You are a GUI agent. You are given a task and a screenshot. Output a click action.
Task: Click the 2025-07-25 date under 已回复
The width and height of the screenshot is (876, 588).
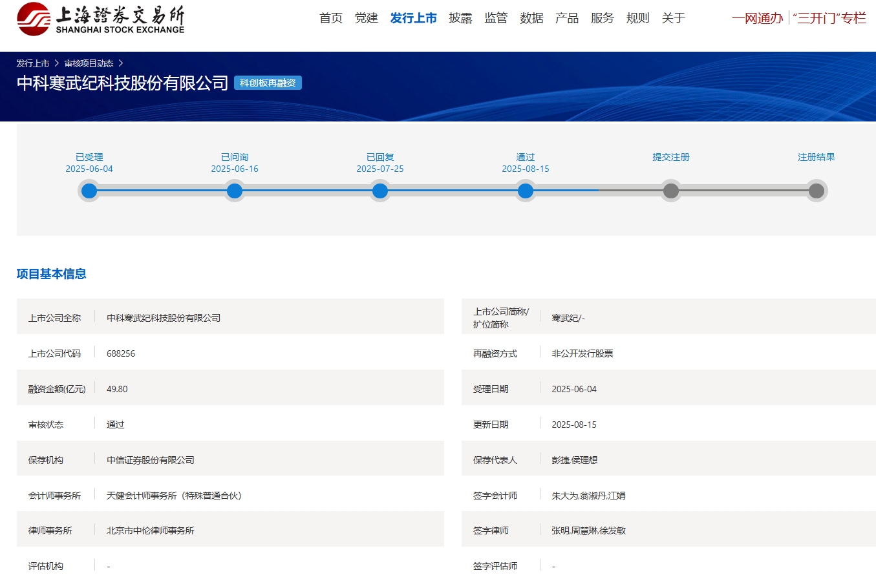tap(380, 169)
